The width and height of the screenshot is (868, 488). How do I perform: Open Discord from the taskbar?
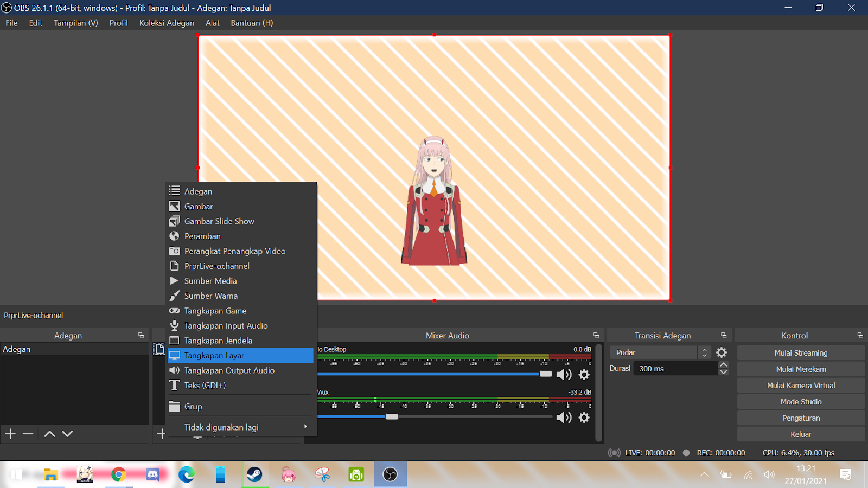[152, 475]
